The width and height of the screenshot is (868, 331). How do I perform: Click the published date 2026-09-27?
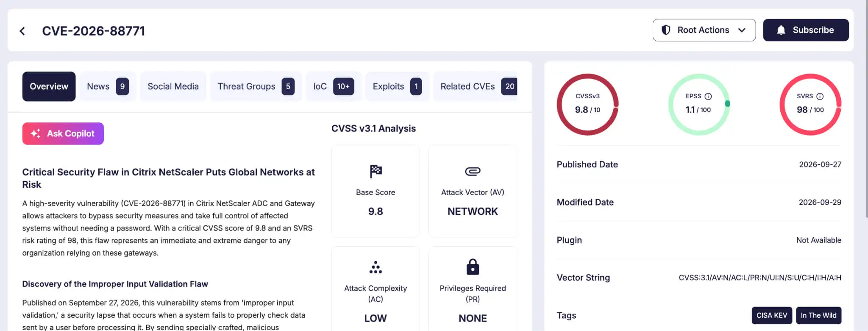tap(820, 164)
